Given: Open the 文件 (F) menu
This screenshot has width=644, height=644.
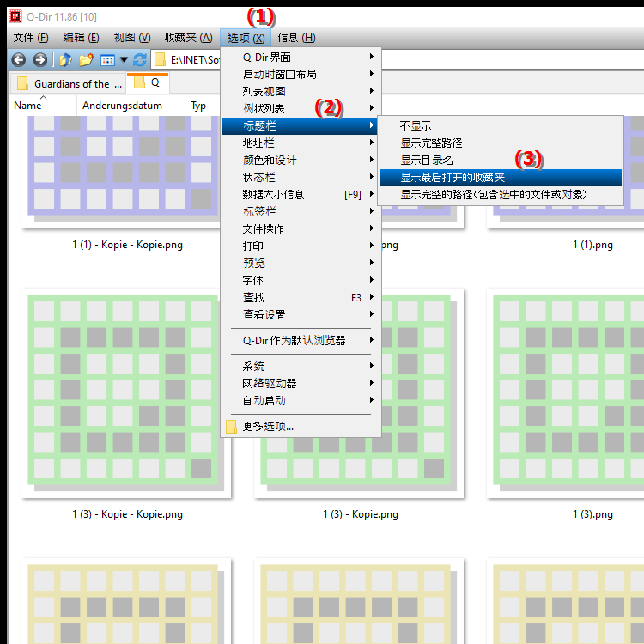Looking at the screenshot, I should coord(31,38).
